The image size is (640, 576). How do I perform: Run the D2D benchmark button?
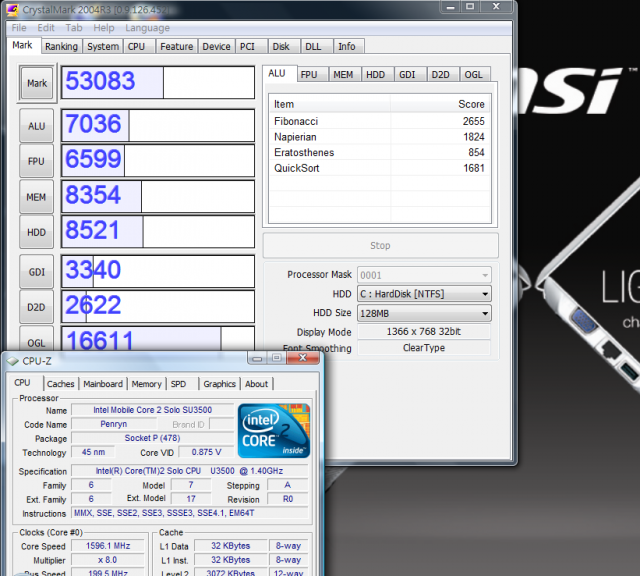(36, 307)
